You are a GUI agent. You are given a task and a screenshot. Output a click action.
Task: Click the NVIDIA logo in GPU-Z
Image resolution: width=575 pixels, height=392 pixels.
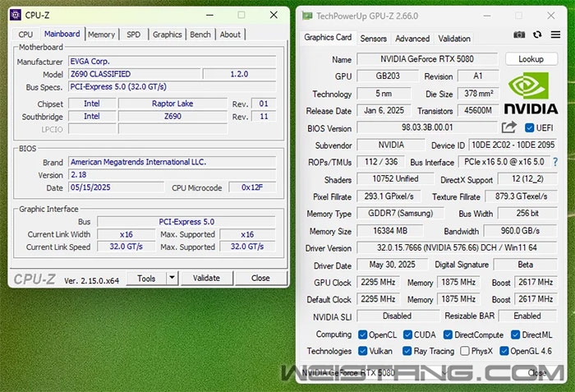(x=531, y=93)
